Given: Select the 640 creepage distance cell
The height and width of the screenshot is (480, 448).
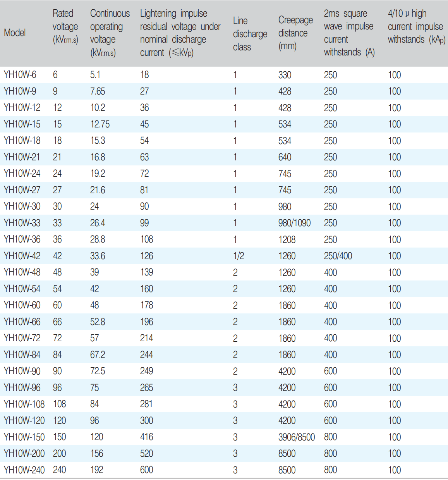Looking at the screenshot, I should pyautogui.click(x=285, y=157).
